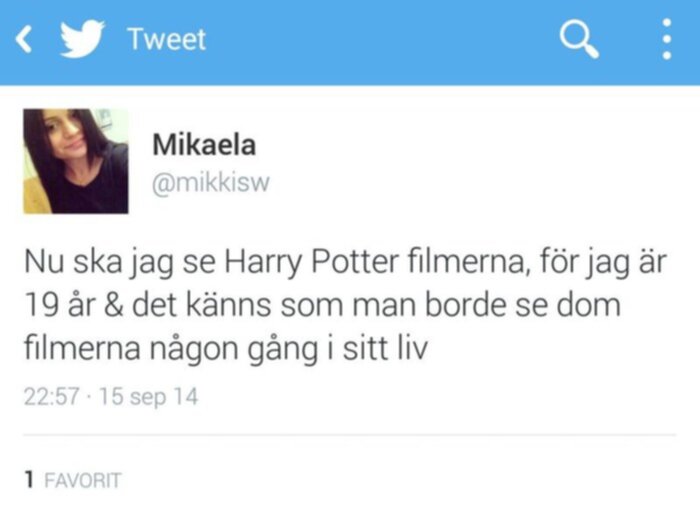View who favorited via 1 FAVORIT

(x=72, y=480)
